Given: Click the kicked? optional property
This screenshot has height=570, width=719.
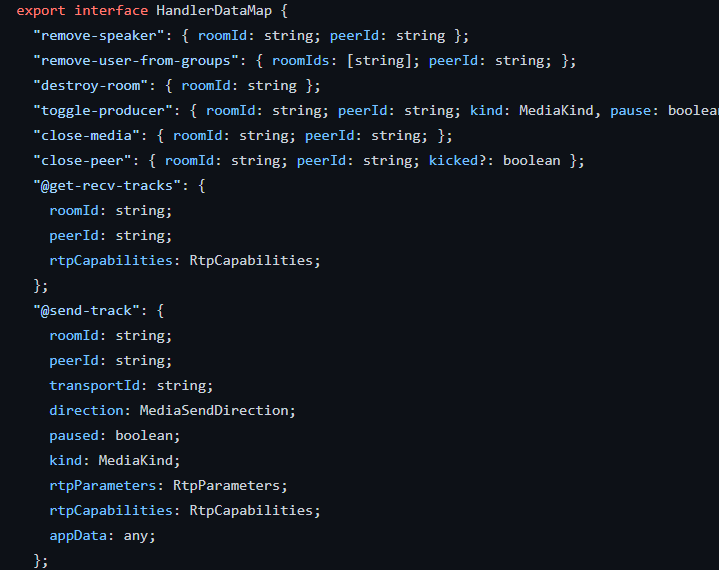Looking at the screenshot, I should click(x=457, y=160).
